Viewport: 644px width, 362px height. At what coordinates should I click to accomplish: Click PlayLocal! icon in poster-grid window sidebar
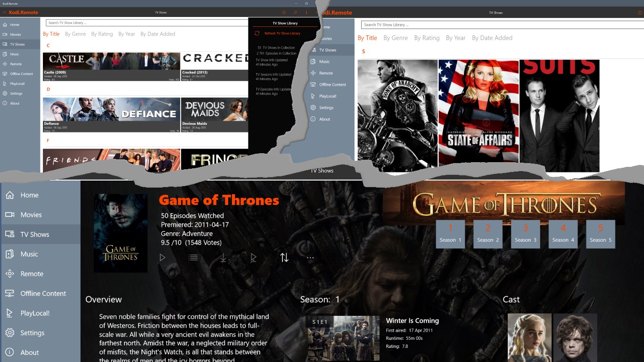pos(313,96)
